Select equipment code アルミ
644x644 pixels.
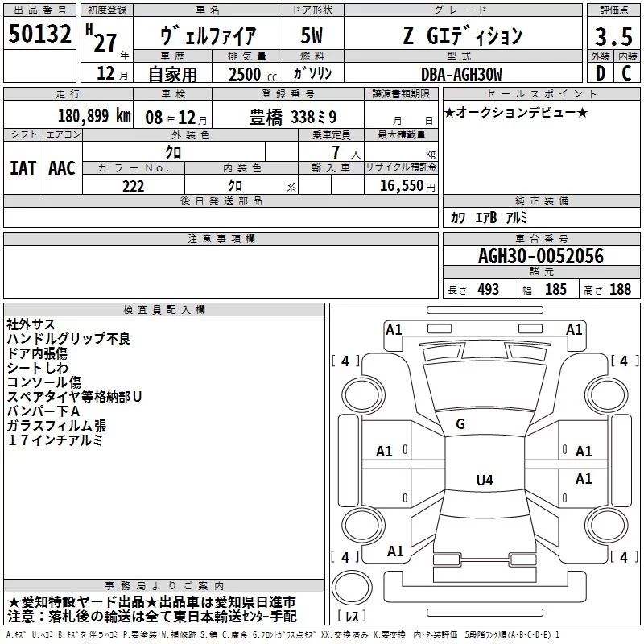(x=516, y=217)
